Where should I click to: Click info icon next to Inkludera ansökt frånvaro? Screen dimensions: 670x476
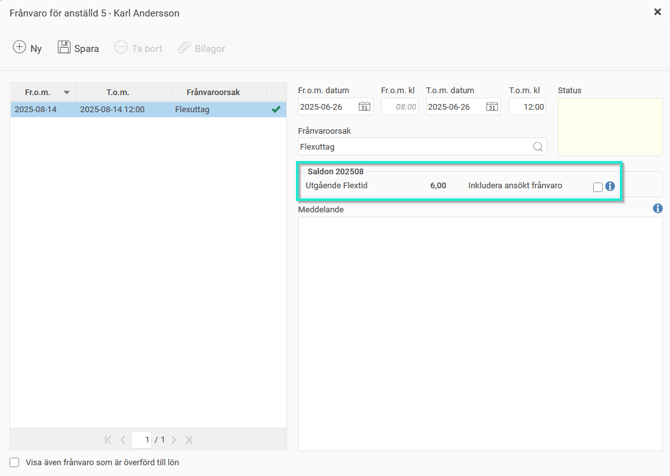tap(610, 186)
